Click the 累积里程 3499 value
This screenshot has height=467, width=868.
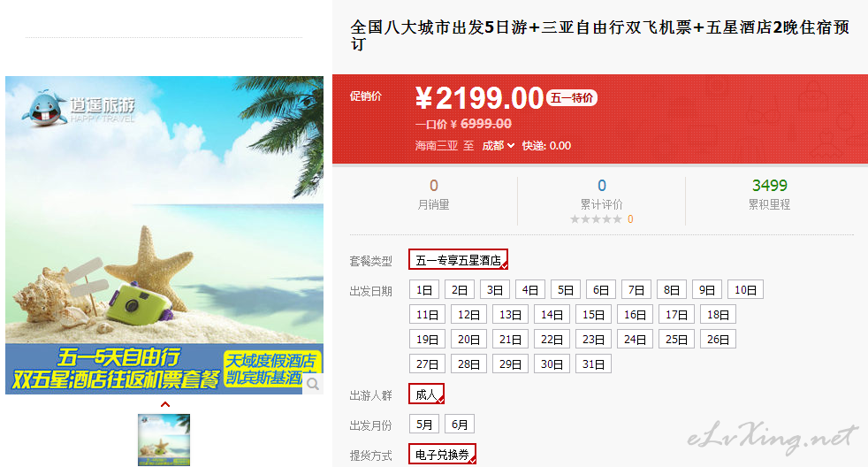[x=770, y=186]
